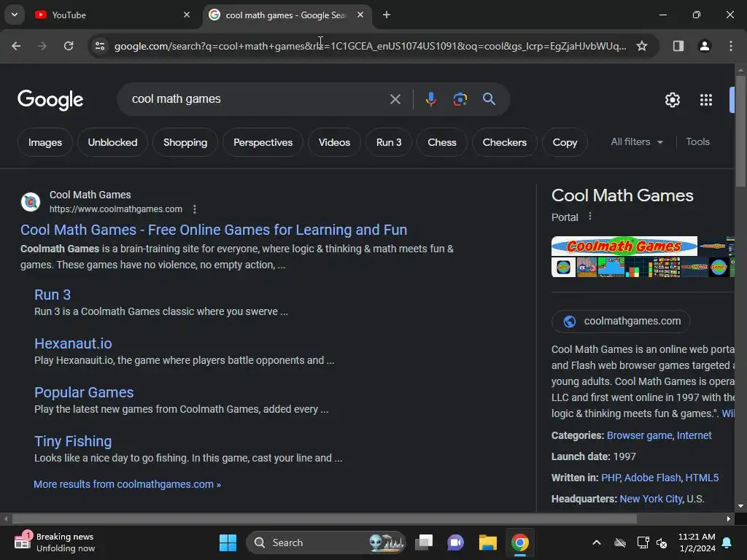Image resolution: width=747 pixels, height=560 pixels.
Task: Start a voice search with microphone
Action: (x=430, y=99)
